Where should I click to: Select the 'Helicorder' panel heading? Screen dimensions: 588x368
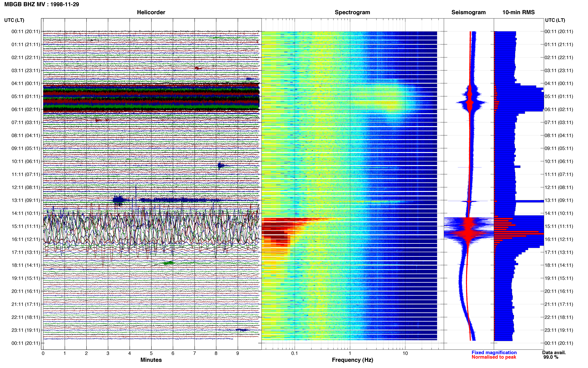[x=151, y=12]
